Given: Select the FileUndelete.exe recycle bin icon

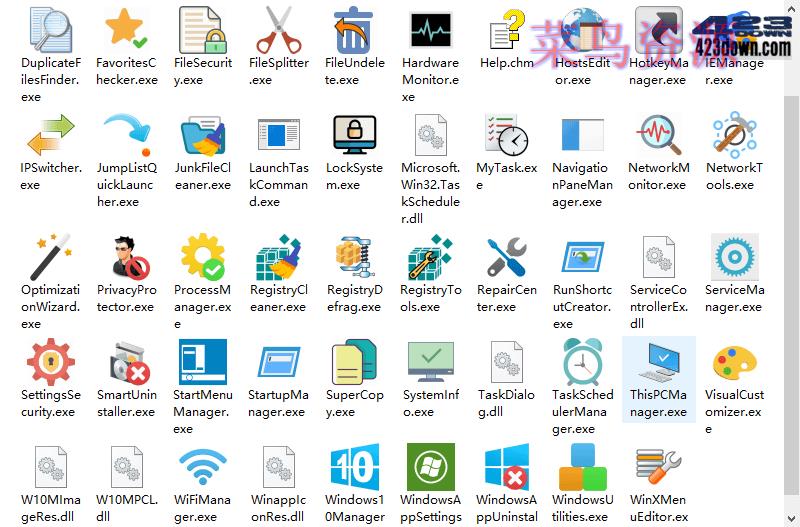Looking at the screenshot, I should (x=353, y=30).
